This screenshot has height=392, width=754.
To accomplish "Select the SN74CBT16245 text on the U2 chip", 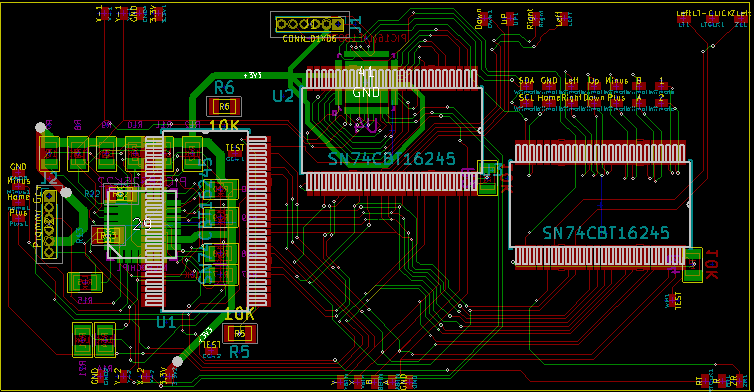I will pos(391,159).
